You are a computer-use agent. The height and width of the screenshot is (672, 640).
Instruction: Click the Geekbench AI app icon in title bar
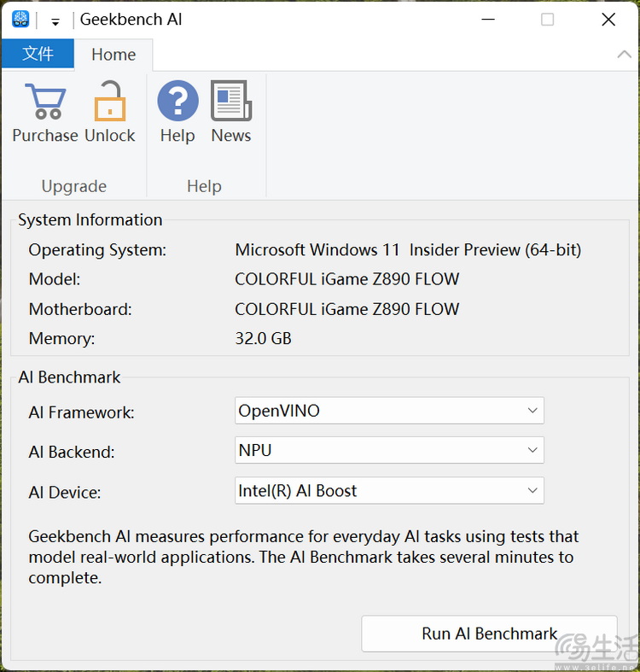20,20
